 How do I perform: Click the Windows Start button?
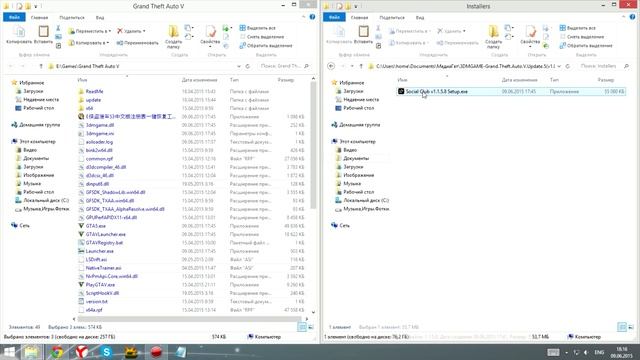[9, 352]
